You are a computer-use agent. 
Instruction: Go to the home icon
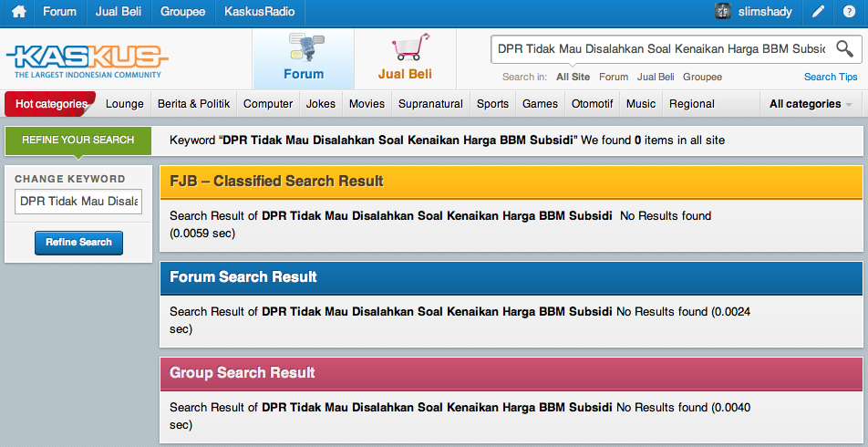(x=18, y=12)
